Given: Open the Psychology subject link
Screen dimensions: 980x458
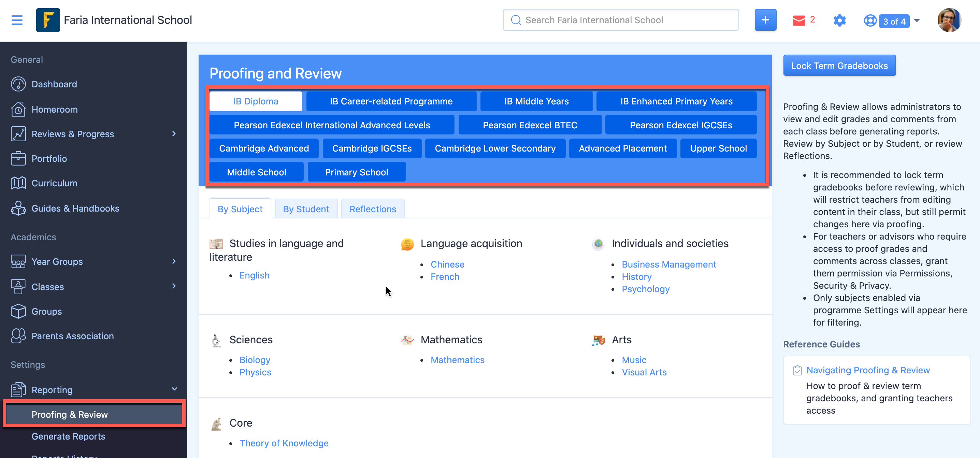Looking at the screenshot, I should 646,289.
